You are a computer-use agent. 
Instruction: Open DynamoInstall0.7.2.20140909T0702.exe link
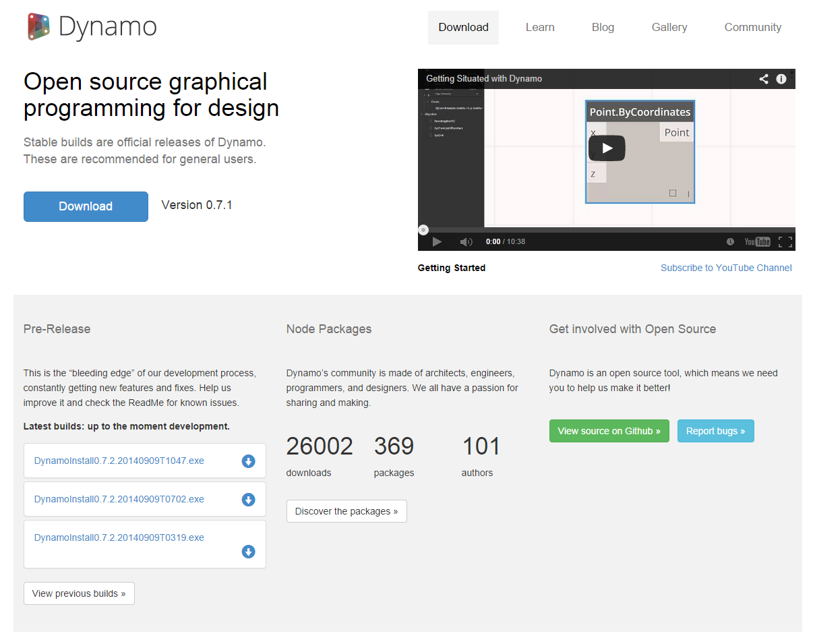(x=119, y=499)
